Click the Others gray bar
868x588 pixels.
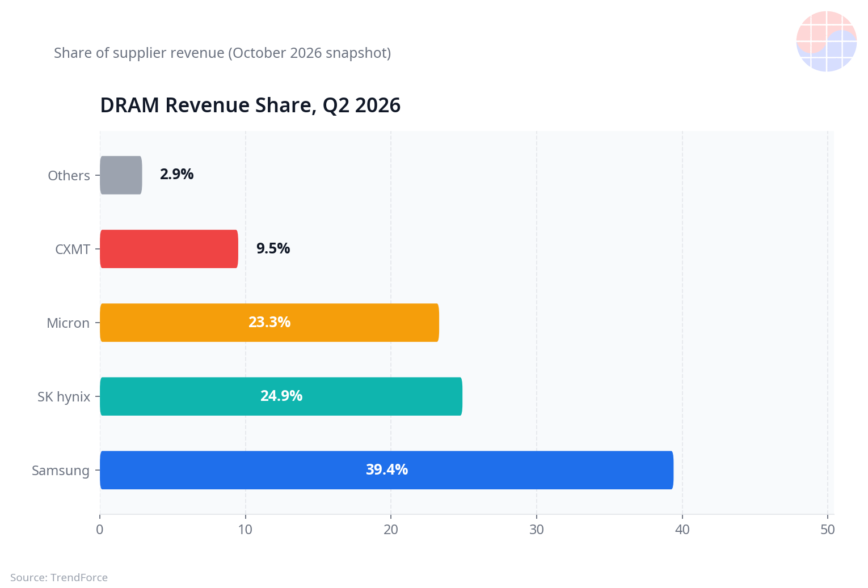tap(121, 175)
